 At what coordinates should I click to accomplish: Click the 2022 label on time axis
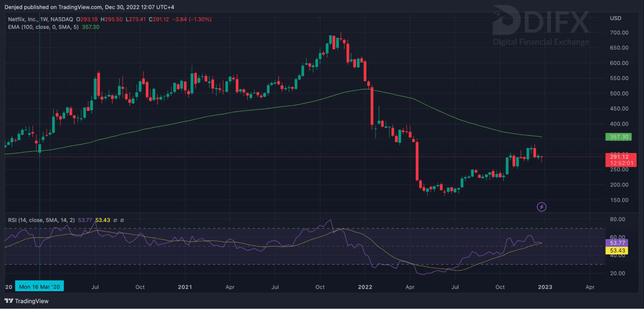tap(365, 287)
